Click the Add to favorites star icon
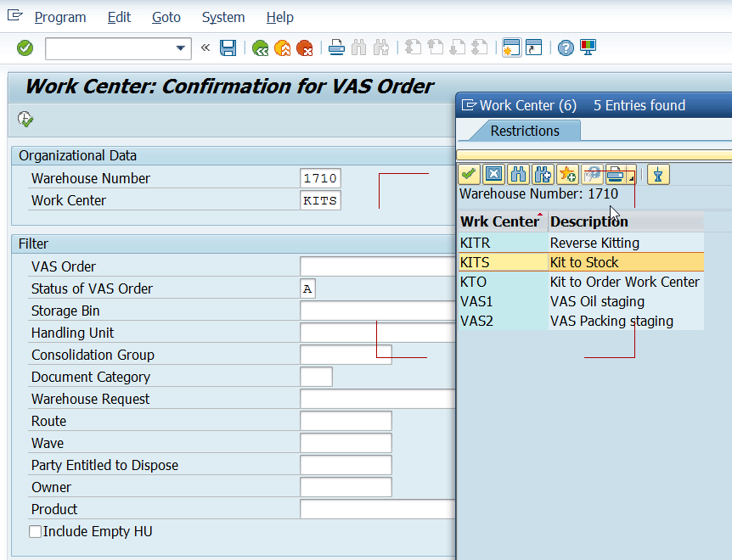 (x=567, y=175)
